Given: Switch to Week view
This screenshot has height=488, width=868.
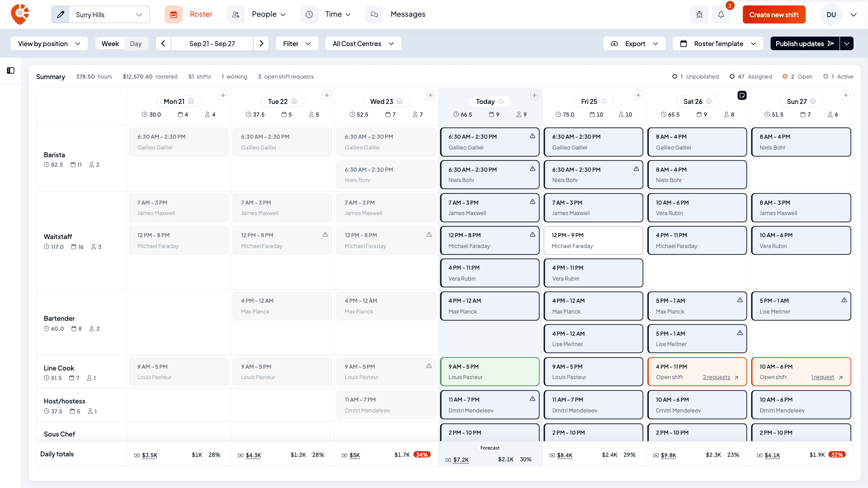Looking at the screenshot, I should pos(110,43).
